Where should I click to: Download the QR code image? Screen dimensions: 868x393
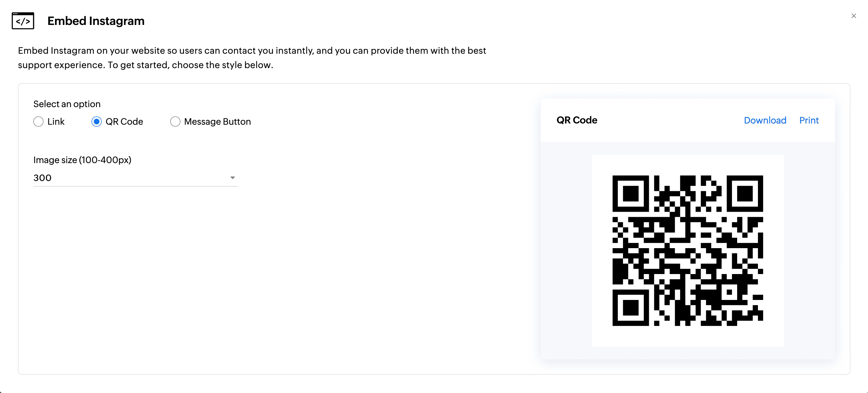click(765, 120)
